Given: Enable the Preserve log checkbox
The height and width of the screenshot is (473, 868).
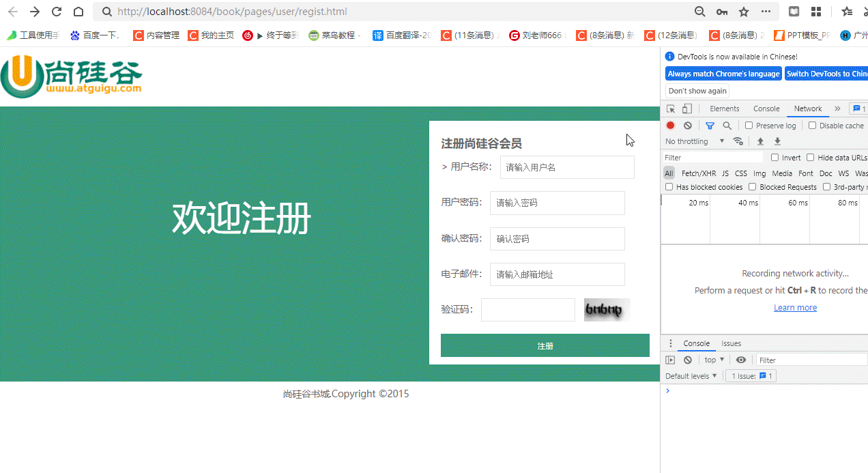Looking at the screenshot, I should [749, 126].
